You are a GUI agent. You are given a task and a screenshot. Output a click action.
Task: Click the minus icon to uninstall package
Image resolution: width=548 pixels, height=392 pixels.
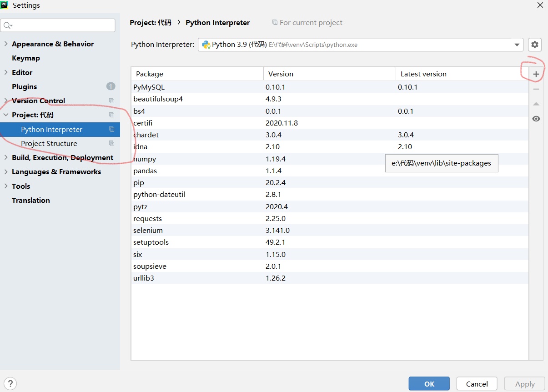coord(536,89)
